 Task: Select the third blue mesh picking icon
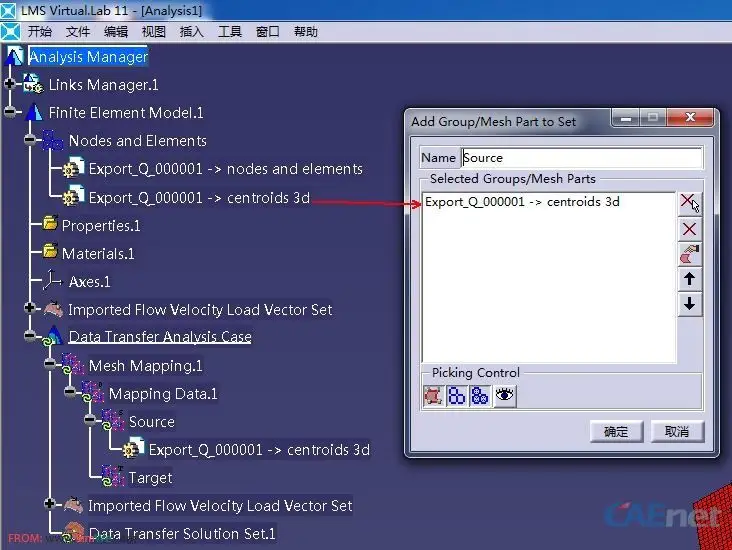[479, 396]
